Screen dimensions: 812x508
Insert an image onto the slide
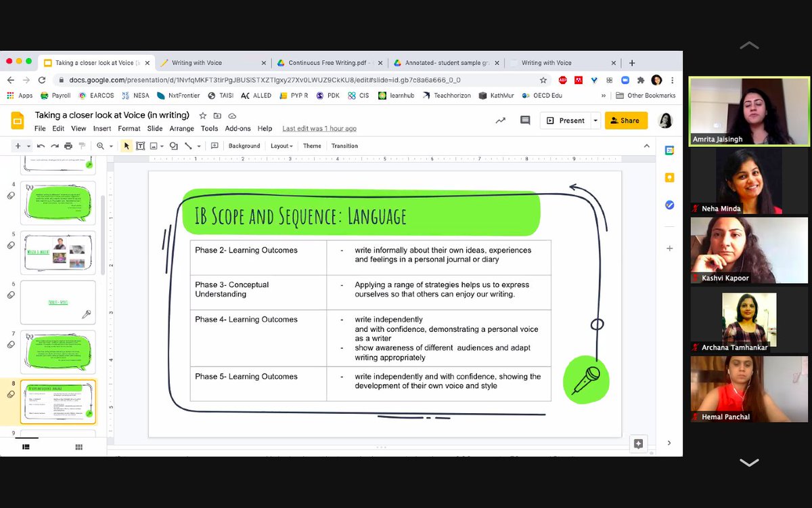(x=154, y=146)
